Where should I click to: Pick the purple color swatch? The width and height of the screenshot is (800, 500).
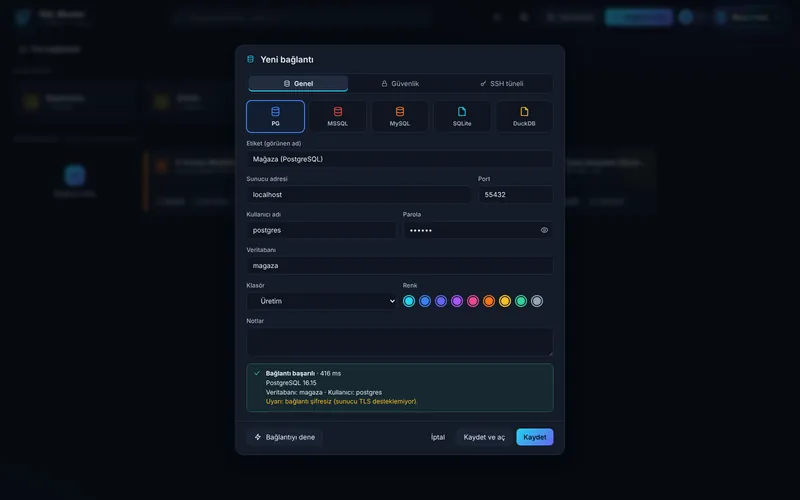click(457, 301)
